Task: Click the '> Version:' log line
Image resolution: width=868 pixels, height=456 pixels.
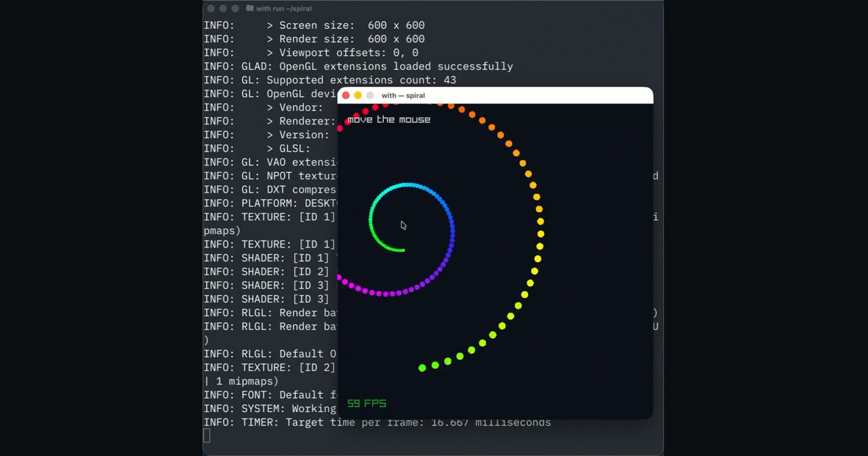Action: (x=266, y=135)
